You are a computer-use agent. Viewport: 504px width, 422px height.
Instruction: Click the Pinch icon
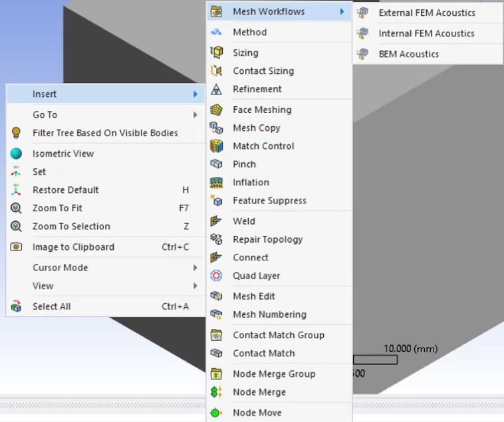pyautogui.click(x=216, y=164)
